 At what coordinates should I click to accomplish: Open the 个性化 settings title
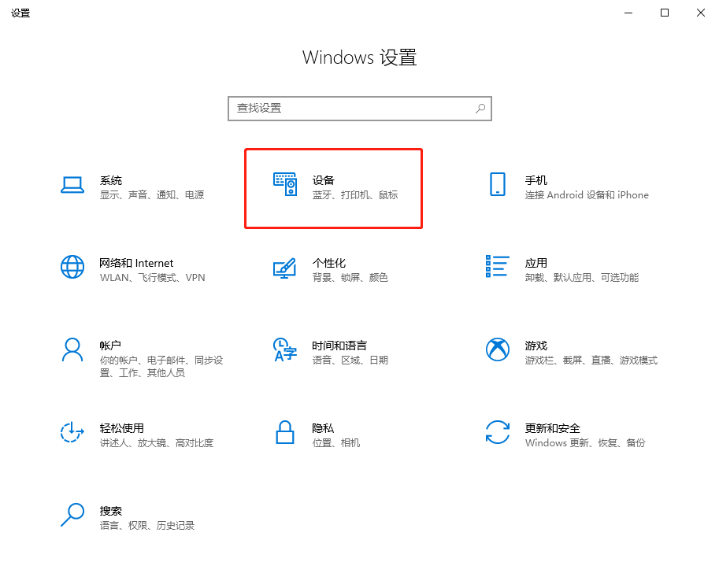click(x=328, y=263)
